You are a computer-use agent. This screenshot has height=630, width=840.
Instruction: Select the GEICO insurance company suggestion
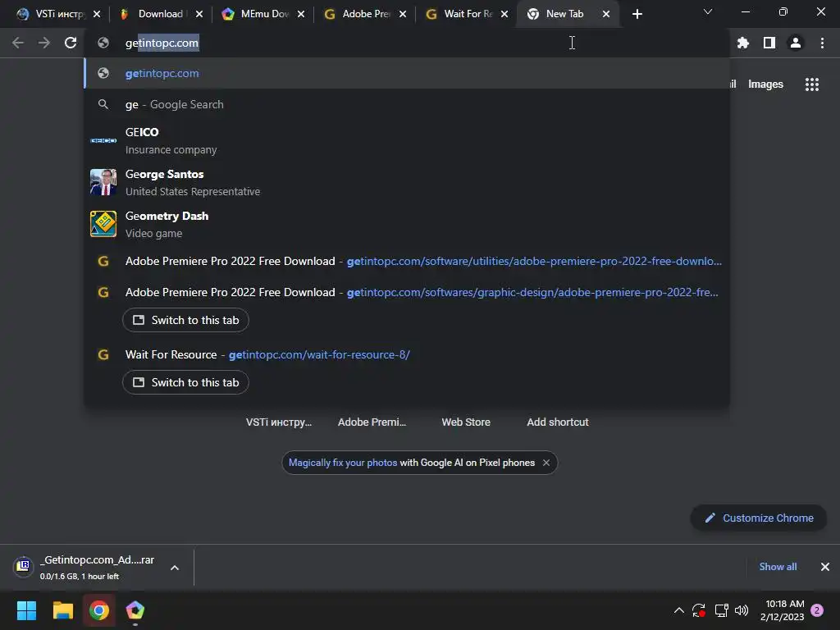pos(407,140)
